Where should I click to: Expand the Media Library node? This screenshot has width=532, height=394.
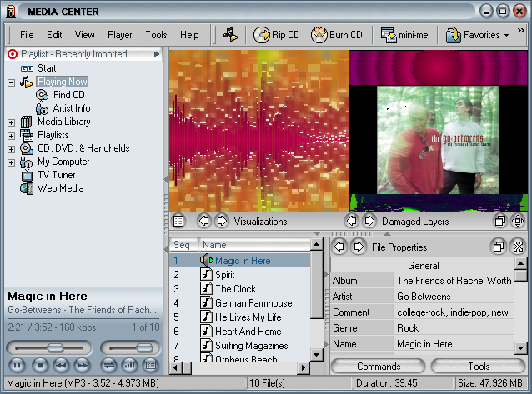click(x=11, y=122)
